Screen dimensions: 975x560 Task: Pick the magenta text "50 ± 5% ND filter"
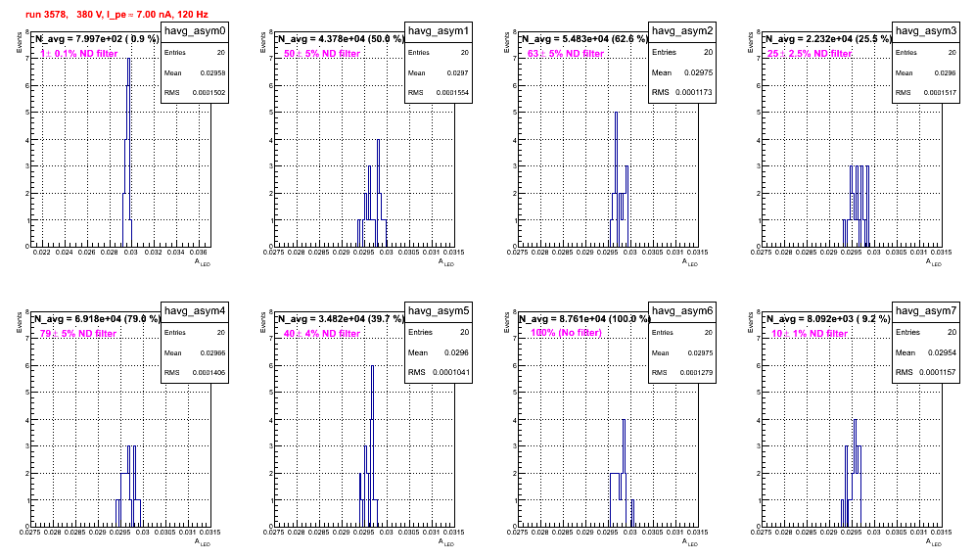[x=322, y=54]
